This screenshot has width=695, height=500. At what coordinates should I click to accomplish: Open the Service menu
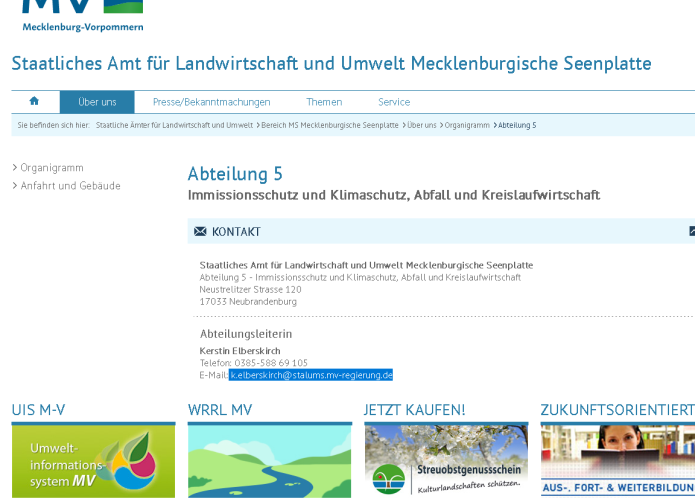coord(394,102)
